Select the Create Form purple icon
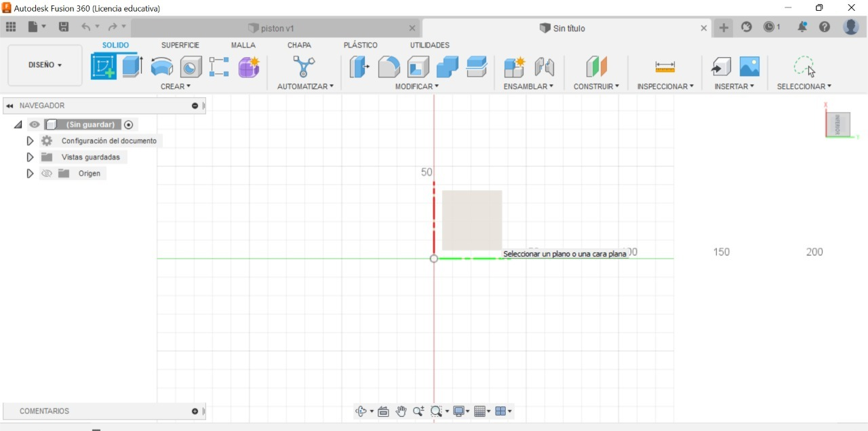Viewport: 868px width, 431px height. point(249,67)
